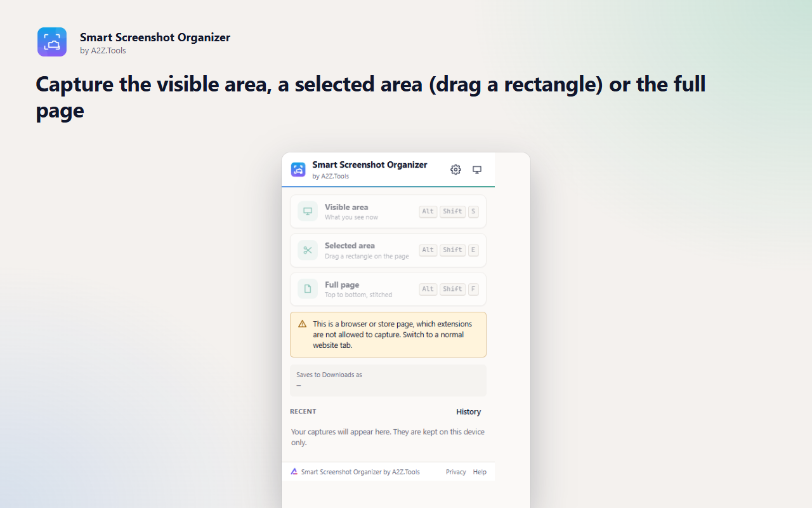Viewport: 812px width, 508px height.
Task: Click the E shortcut key badge
Action: pos(473,250)
